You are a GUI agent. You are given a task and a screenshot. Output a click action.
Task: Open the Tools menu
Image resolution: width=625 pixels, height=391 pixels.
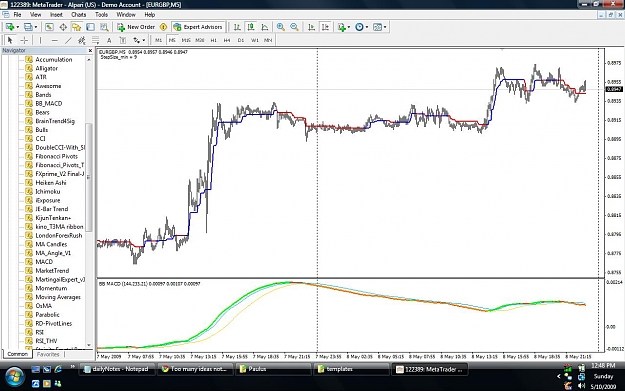(101, 14)
